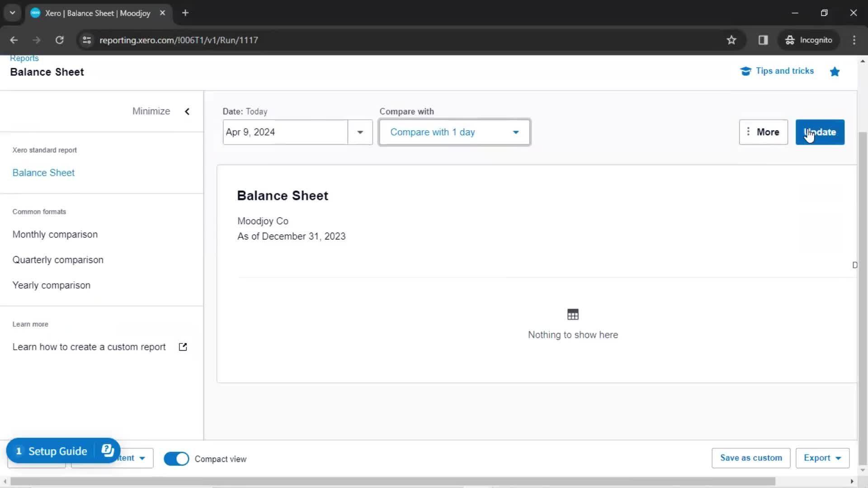Toggle the blue favorite star for this report
This screenshot has width=868, height=488.
tap(835, 71)
